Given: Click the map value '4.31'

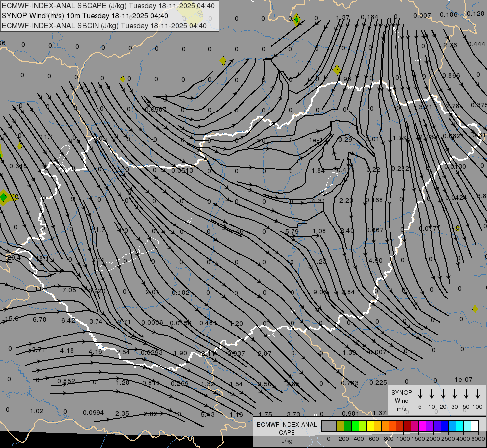Looking at the screenshot, I should pyautogui.click(x=318, y=201).
